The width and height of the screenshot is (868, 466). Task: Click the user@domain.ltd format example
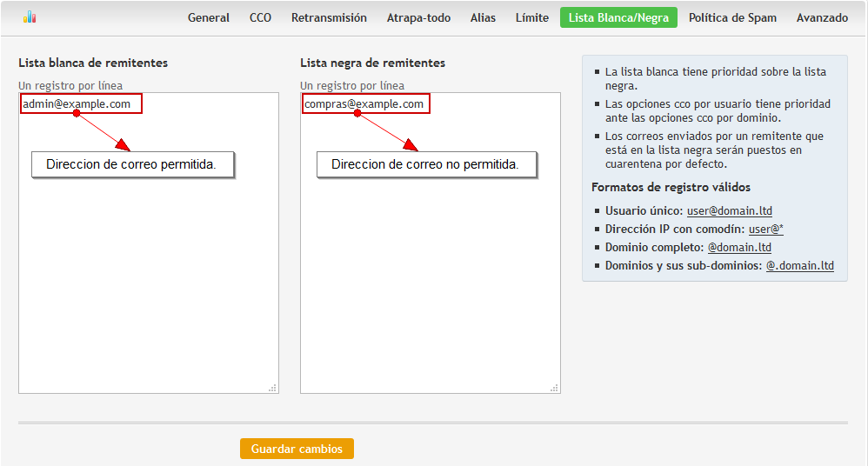pyautogui.click(x=729, y=211)
